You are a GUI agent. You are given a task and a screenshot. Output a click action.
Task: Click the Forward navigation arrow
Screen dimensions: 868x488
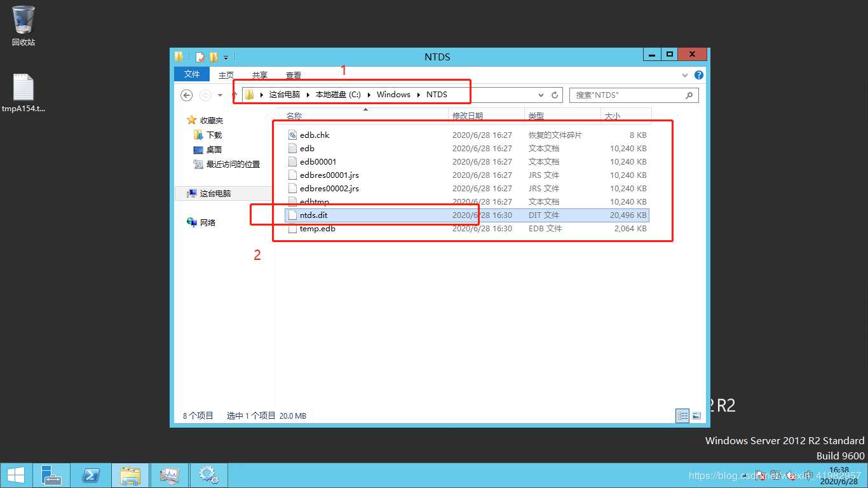click(205, 95)
